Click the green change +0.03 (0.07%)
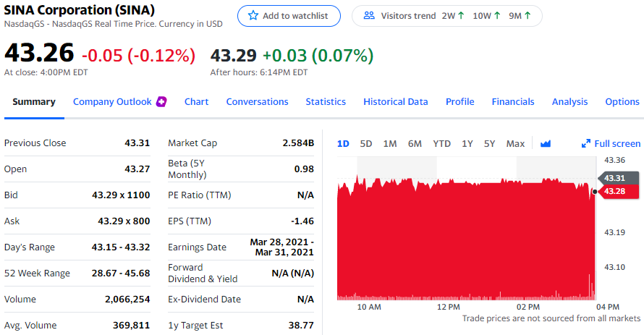This screenshot has height=335, width=644. [x=318, y=56]
